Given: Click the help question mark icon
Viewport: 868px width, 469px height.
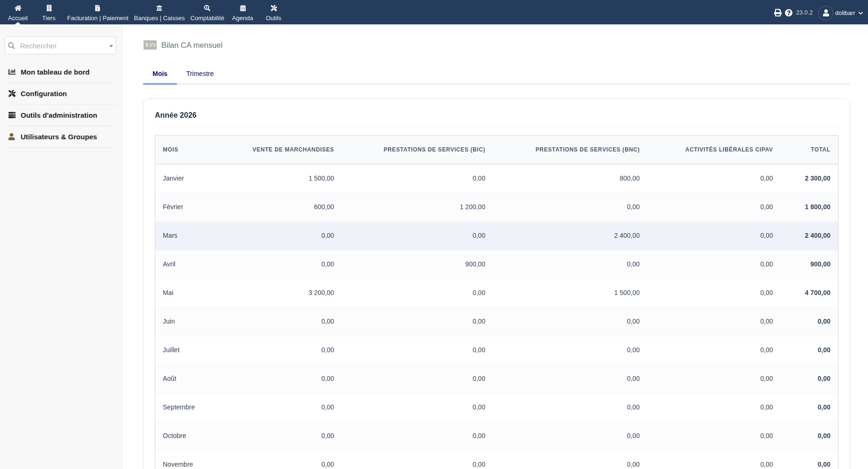Looking at the screenshot, I should 789,13.
